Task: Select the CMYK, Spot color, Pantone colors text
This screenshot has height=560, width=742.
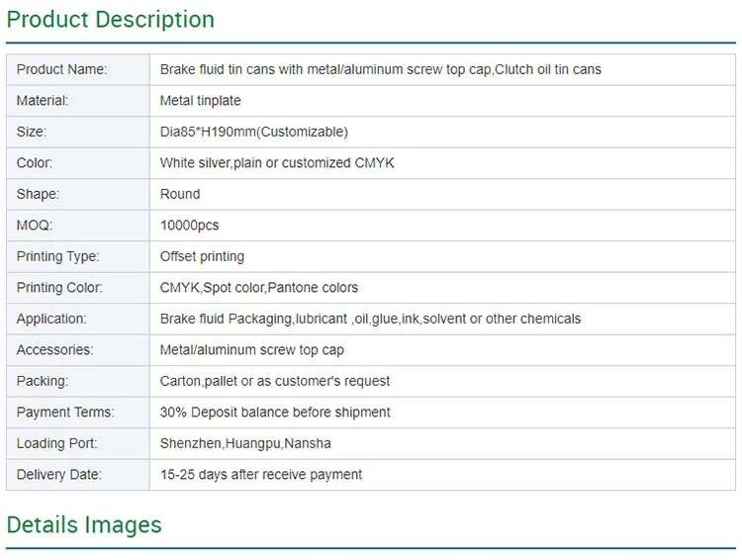Action: (259, 288)
